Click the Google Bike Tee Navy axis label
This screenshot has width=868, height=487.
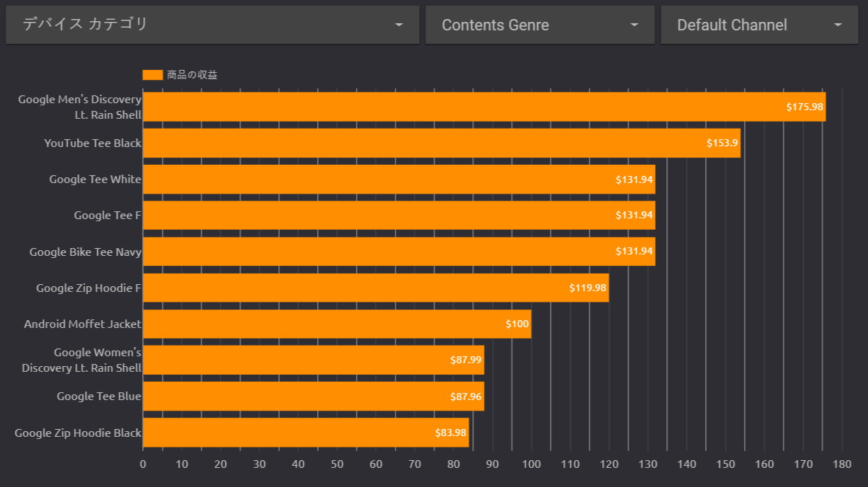(x=86, y=252)
